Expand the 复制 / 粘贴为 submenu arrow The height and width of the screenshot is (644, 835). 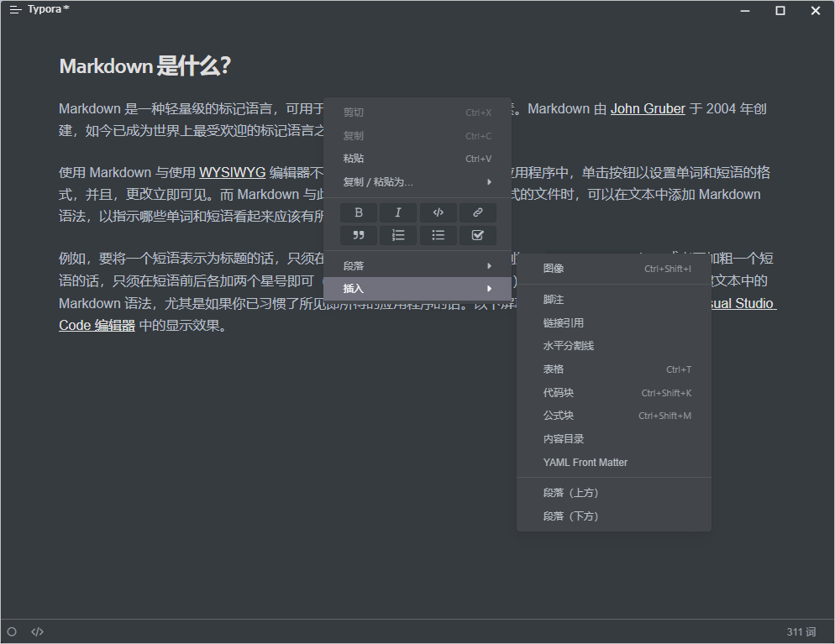[489, 182]
